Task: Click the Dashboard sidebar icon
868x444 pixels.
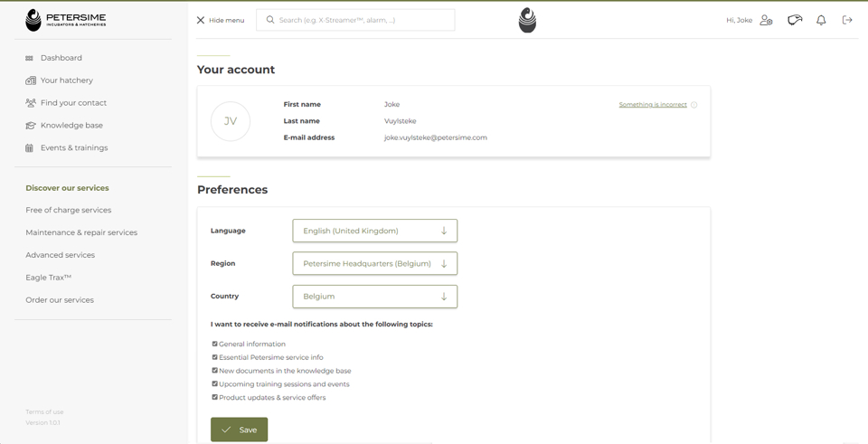Action: click(x=30, y=58)
